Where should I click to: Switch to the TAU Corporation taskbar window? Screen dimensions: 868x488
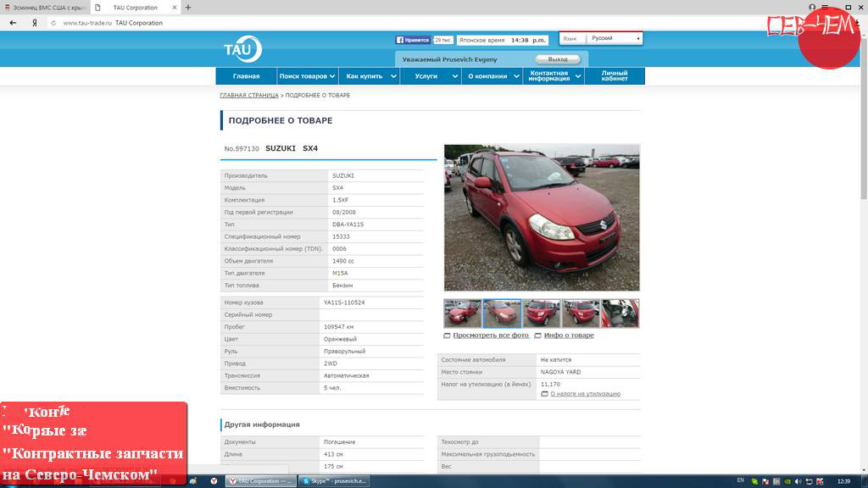[260, 481]
